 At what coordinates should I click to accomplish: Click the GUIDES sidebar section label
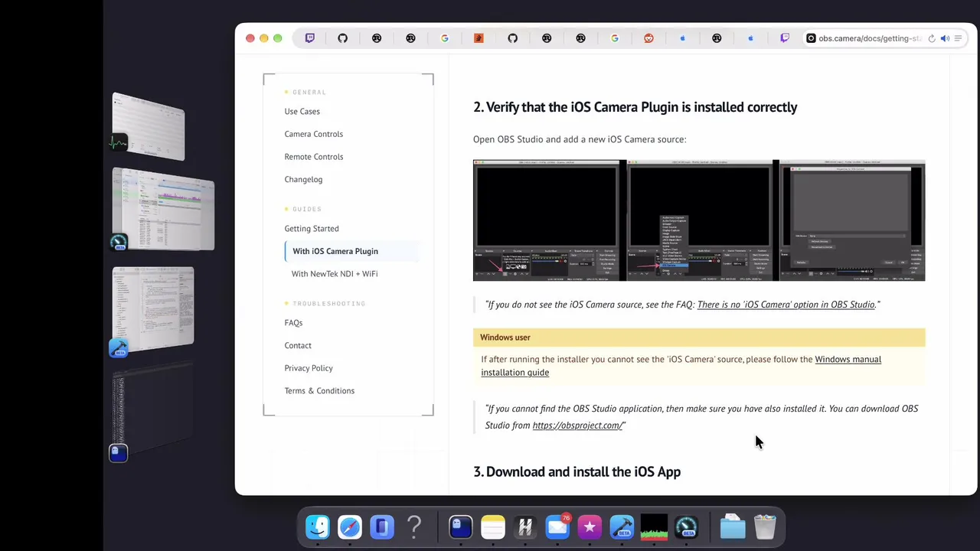tap(307, 209)
